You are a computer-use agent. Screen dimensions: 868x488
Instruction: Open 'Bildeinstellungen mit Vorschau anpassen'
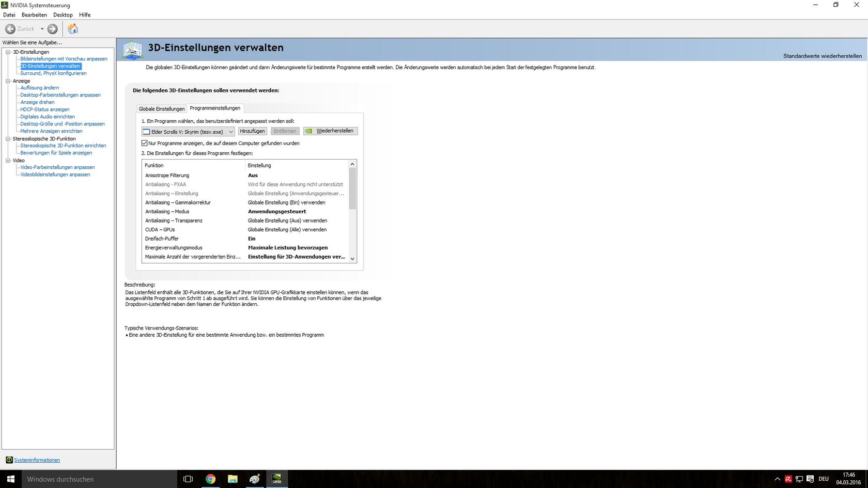pyautogui.click(x=64, y=59)
